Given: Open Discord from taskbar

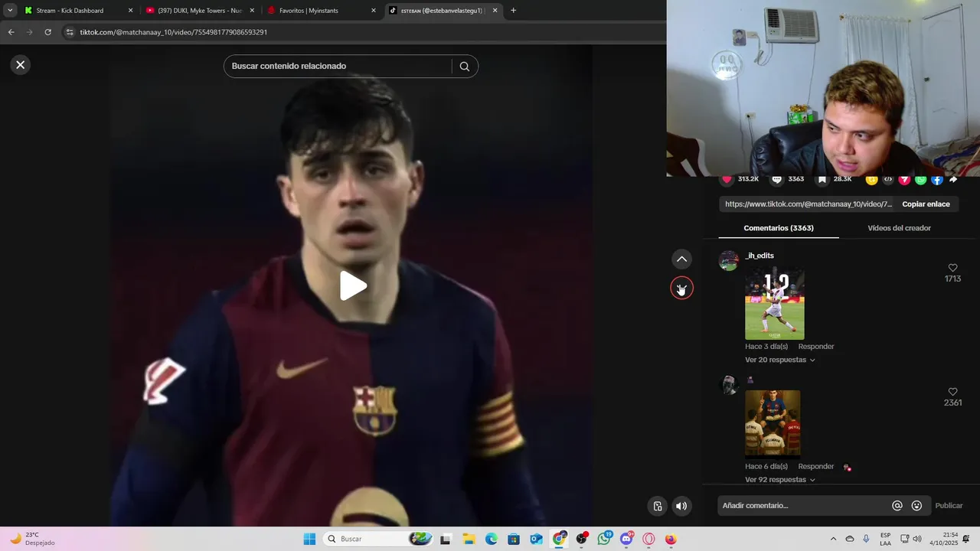Looking at the screenshot, I should pos(626,539).
